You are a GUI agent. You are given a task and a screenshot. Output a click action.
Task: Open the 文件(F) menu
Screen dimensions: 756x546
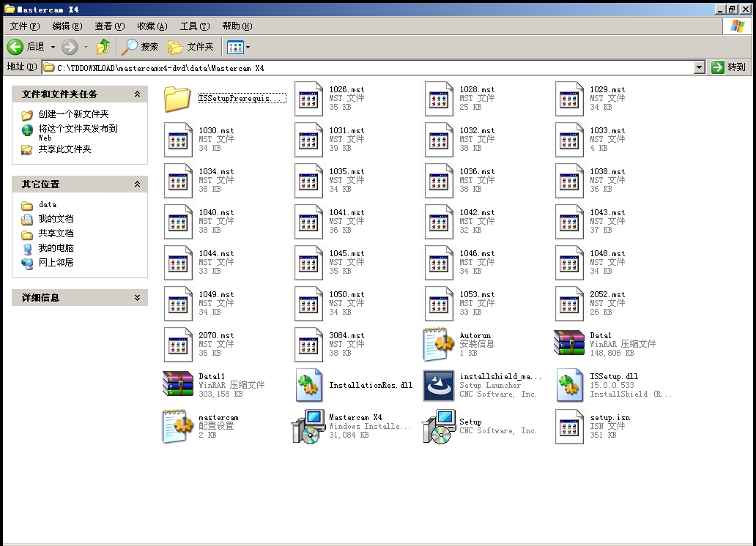tap(25, 26)
